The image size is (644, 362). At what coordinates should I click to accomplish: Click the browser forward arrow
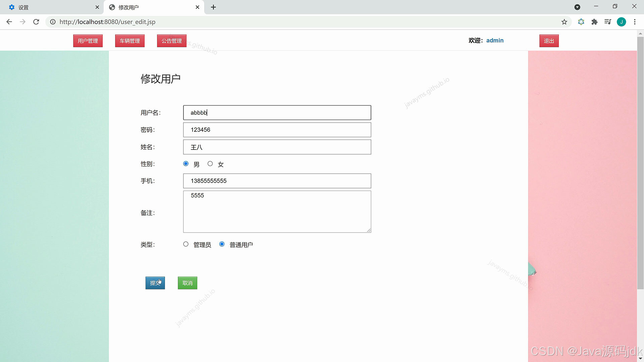22,22
